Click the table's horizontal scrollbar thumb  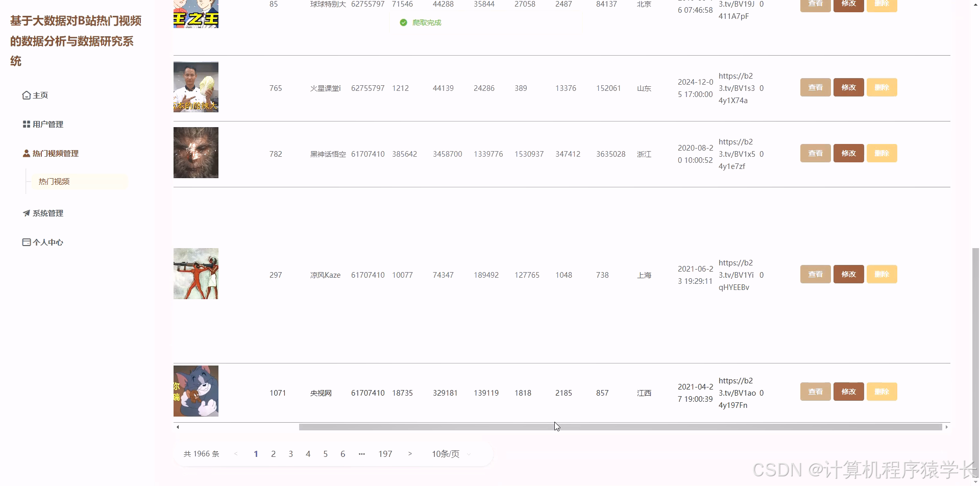click(620, 427)
